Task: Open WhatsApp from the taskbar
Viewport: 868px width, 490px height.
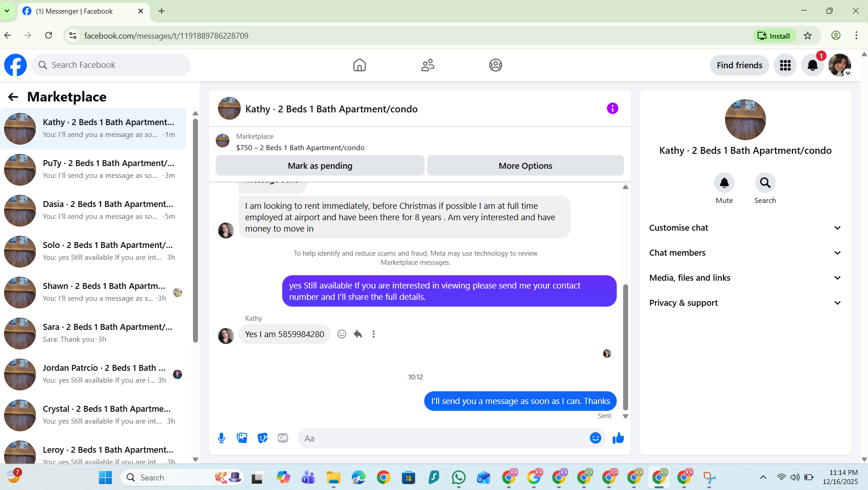Action: tap(459, 477)
